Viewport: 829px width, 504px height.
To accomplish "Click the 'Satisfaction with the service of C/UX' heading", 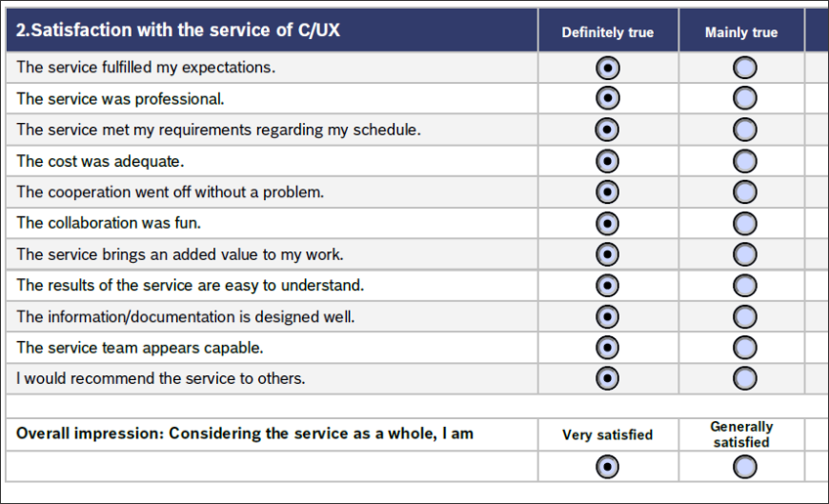I will coord(178,30).
